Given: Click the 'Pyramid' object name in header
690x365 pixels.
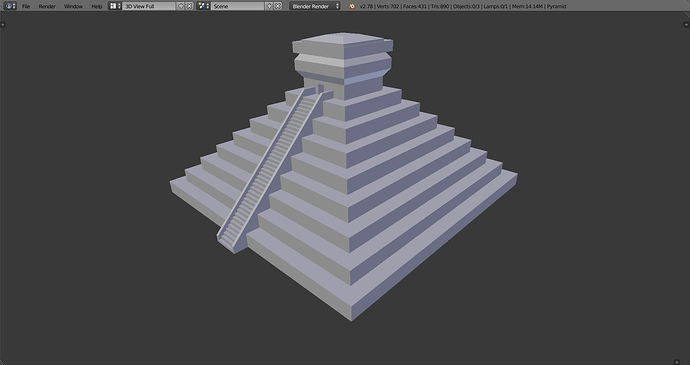Looking at the screenshot, I should point(557,6).
